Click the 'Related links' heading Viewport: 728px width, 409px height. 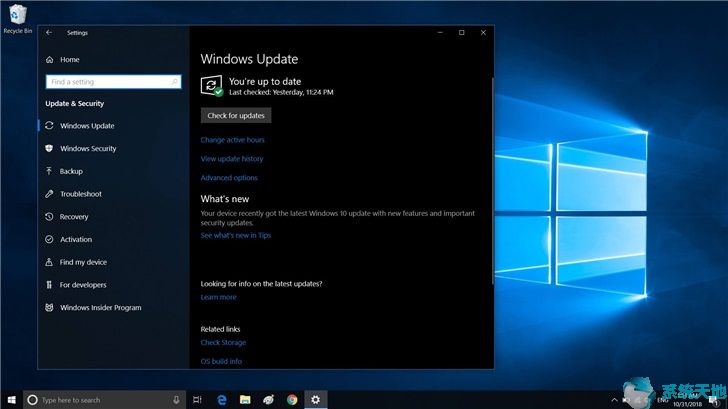[x=221, y=329]
